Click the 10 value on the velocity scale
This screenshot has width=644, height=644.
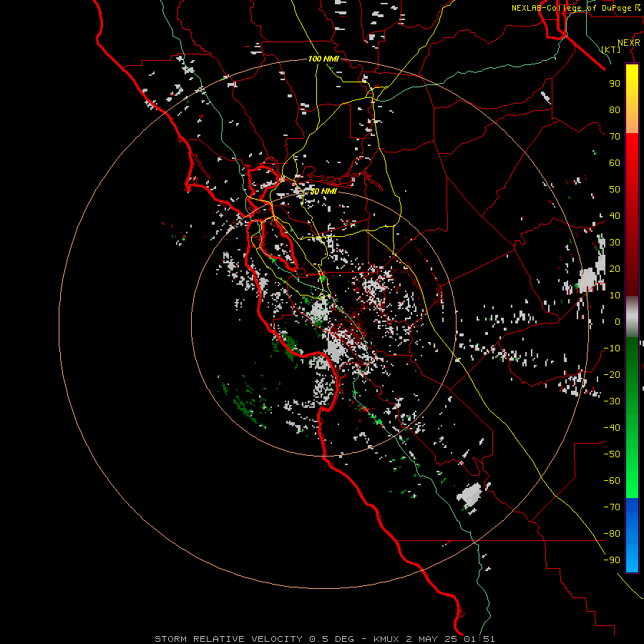(x=615, y=296)
